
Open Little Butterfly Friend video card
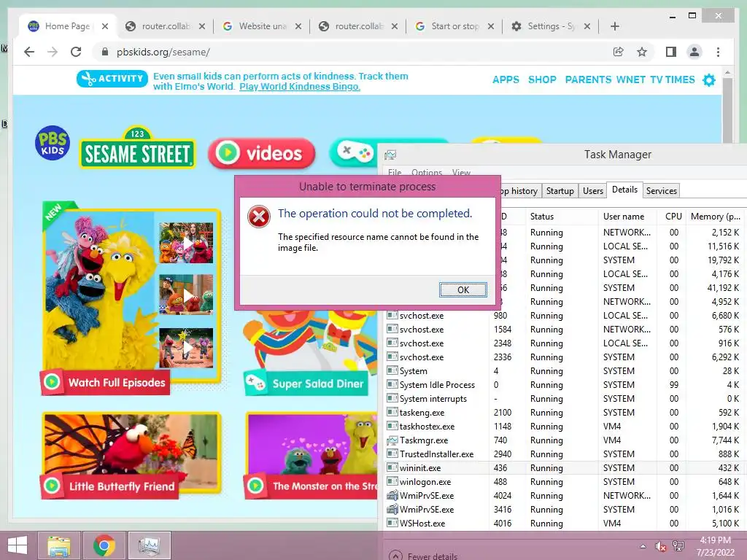tap(131, 455)
